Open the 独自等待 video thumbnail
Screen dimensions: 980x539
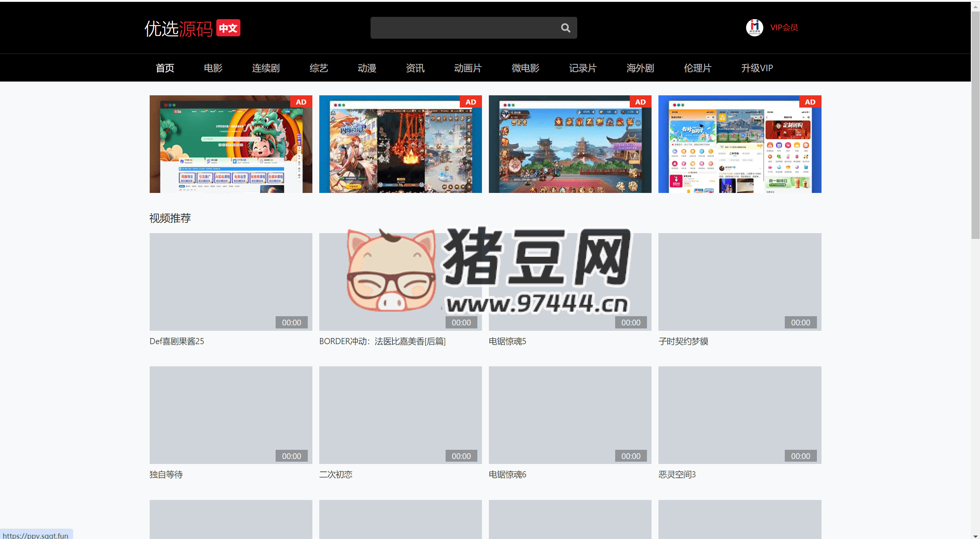pos(231,415)
